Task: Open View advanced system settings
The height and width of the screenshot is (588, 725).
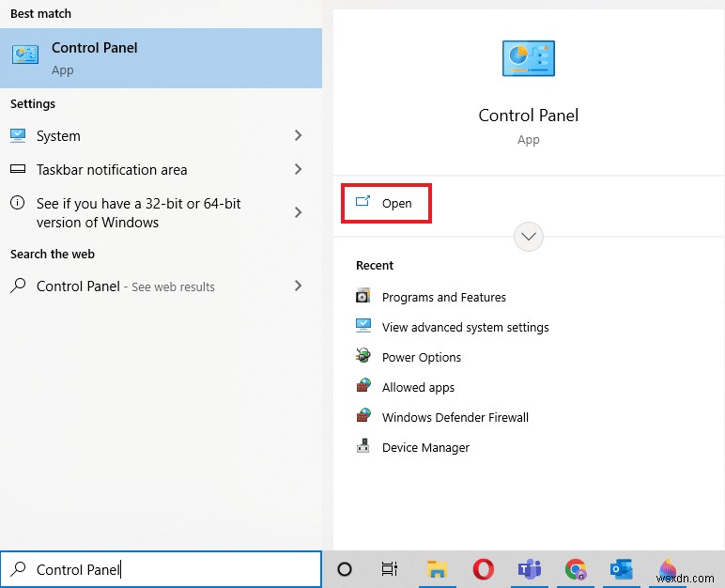Action: [x=465, y=327]
